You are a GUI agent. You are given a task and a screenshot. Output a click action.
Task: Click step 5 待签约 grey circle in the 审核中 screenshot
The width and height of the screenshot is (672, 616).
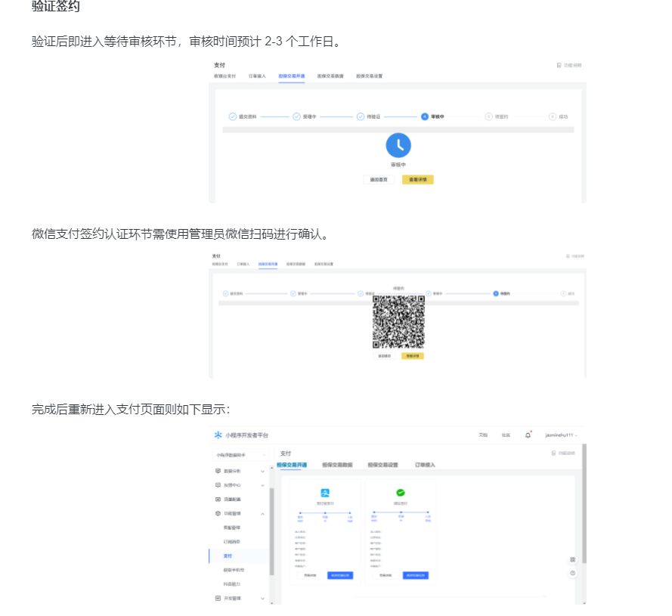click(x=488, y=116)
